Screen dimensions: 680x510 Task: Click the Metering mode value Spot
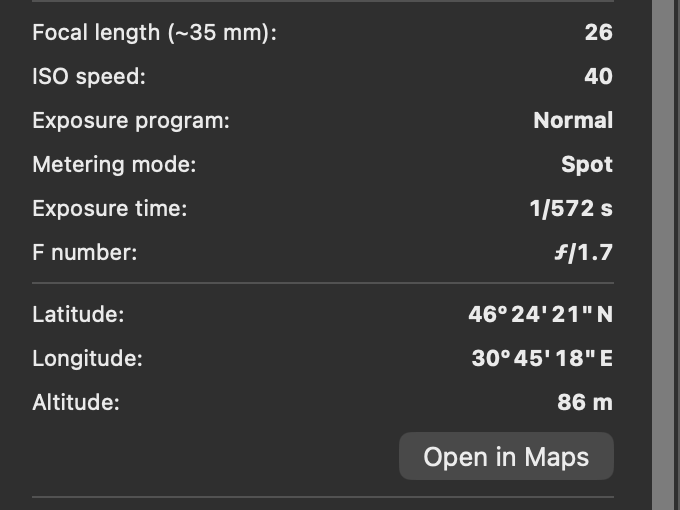tap(586, 164)
